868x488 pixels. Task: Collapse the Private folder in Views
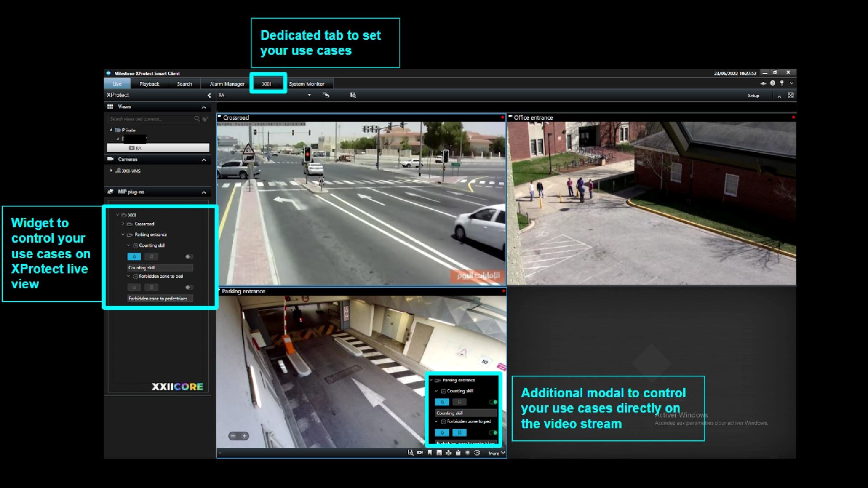tap(111, 130)
